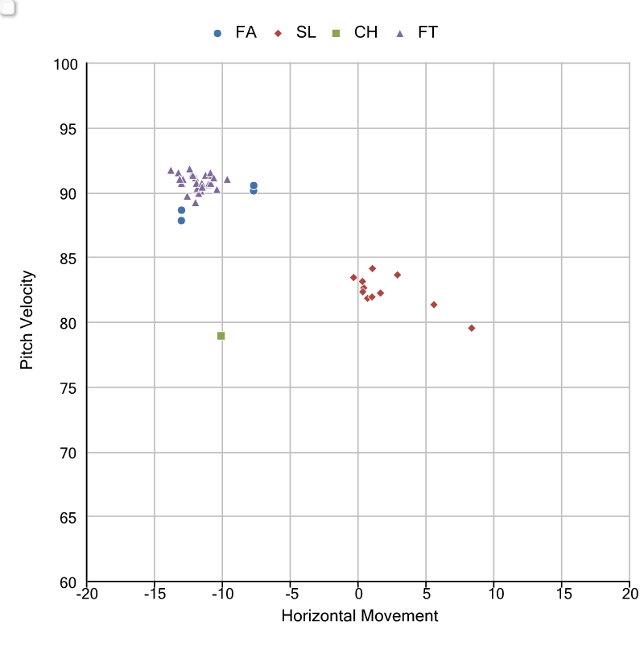Select the rightmost purple triangle data point

(x=227, y=180)
